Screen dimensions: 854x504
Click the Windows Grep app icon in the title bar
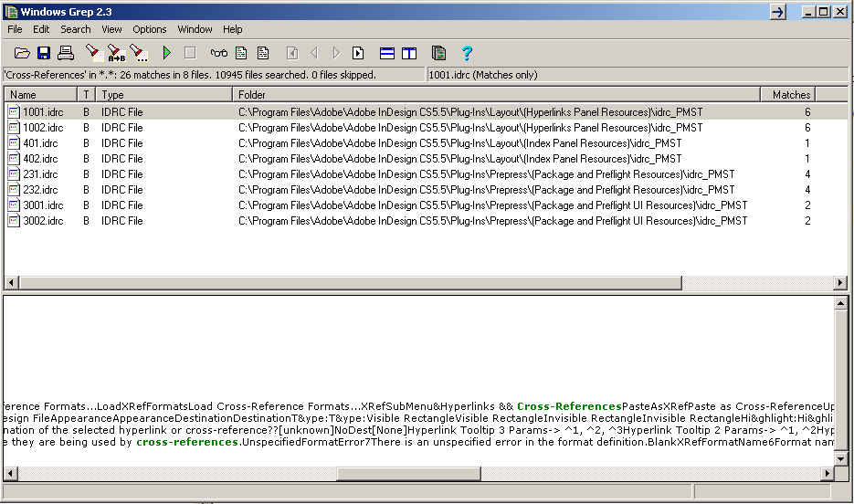click(11, 12)
